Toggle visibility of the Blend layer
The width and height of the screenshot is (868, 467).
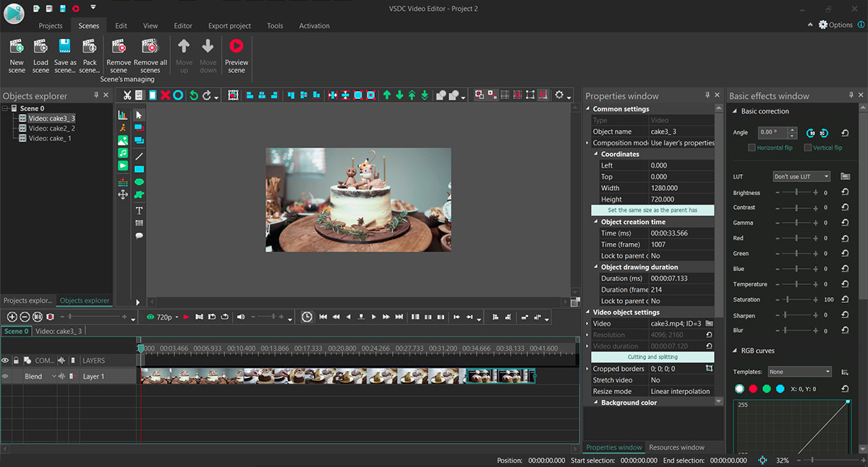point(6,376)
